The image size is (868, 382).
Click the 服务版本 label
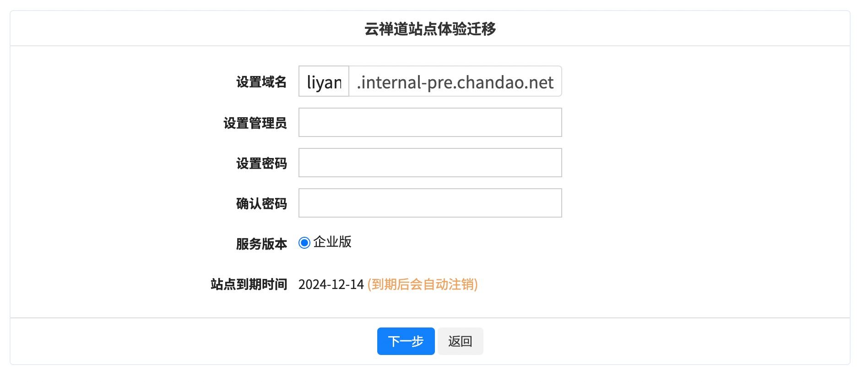coord(261,244)
